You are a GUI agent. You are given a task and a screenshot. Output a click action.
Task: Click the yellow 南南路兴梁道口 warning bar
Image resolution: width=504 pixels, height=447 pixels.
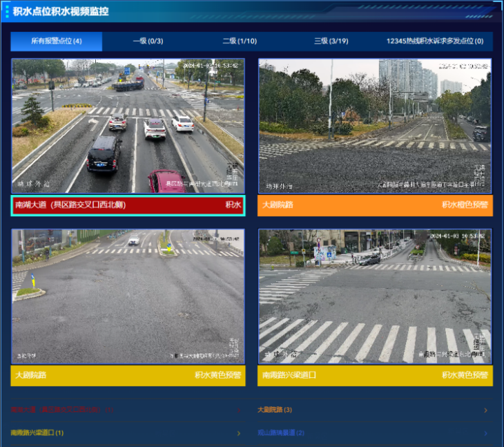(375, 375)
